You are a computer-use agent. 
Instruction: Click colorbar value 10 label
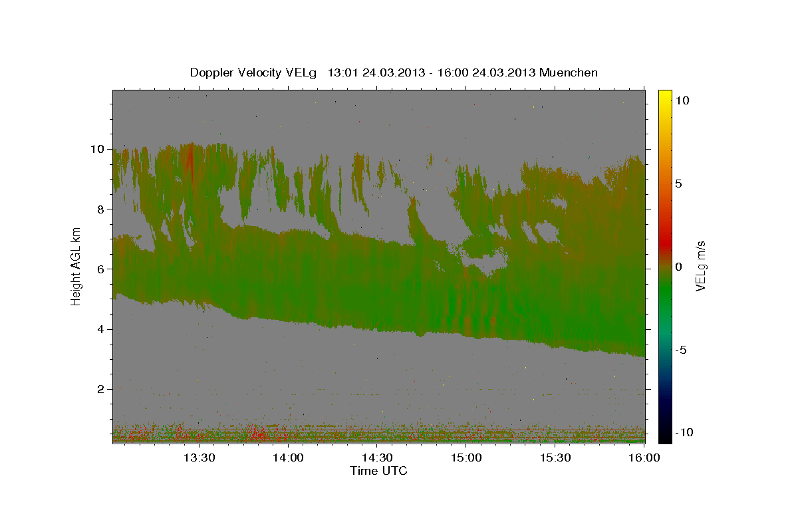pos(682,100)
